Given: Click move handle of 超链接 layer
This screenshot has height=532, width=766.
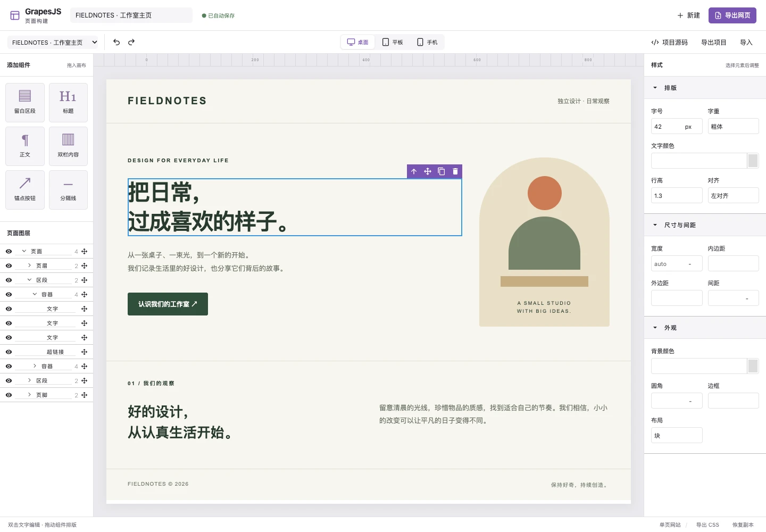Looking at the screenshot, I should pos(84,352).
